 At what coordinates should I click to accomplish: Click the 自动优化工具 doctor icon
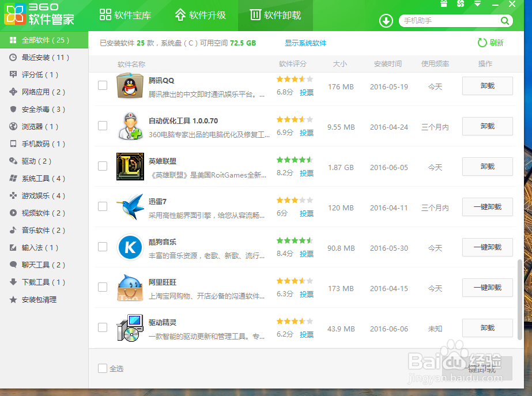coord(130,126)
